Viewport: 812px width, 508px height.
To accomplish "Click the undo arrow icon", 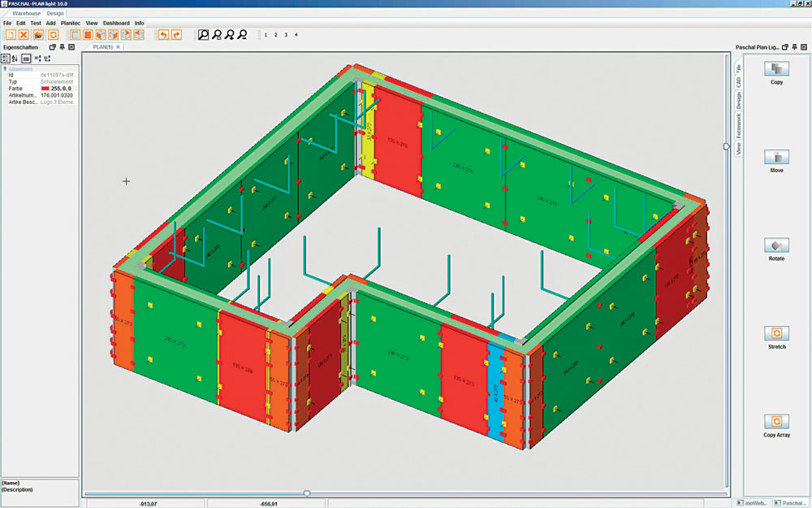I will tap(163, 35).
